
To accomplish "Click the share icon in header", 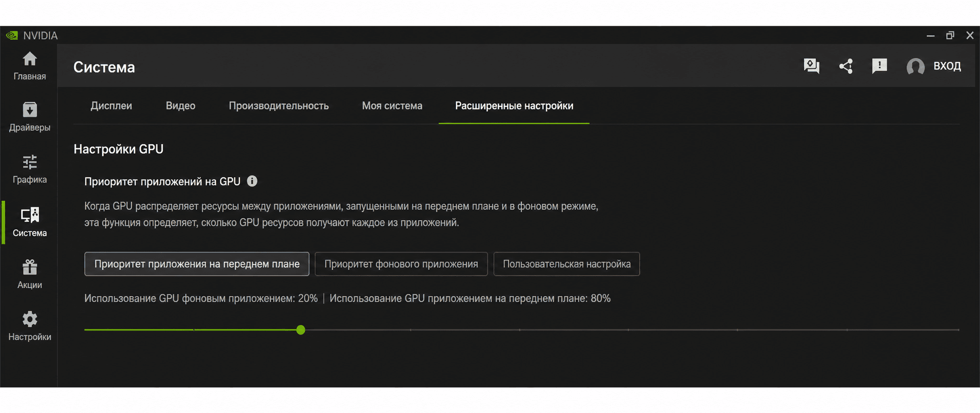I will pos(846,66).
